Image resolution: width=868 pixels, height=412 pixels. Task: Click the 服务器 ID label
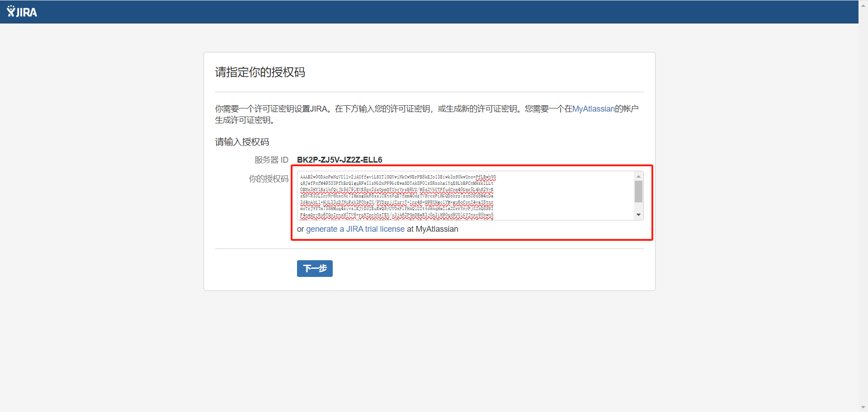click(271, 160)
